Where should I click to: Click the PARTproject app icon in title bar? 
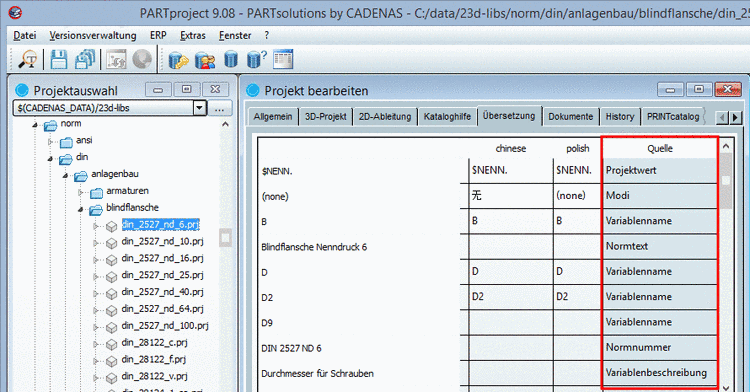pyautogui.click(x=15, y=13)
